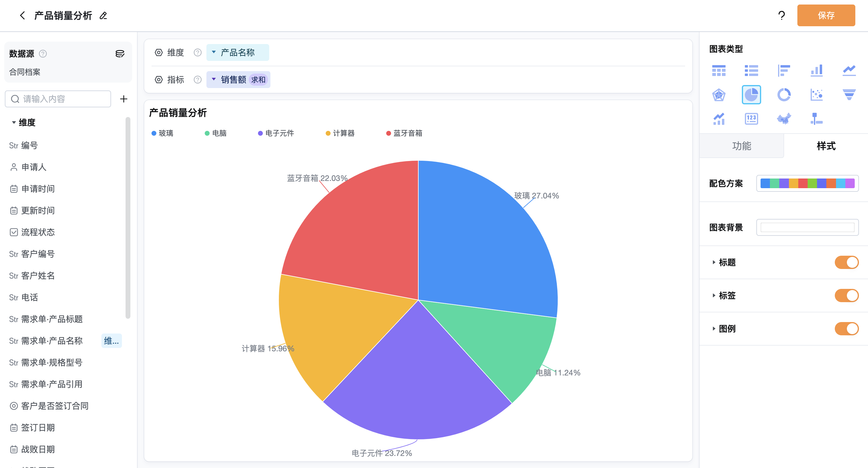Screen dimensions: 868x468
Task: Select the 客户编号 field
Action: pyautogui.click(x=32, y=254)
